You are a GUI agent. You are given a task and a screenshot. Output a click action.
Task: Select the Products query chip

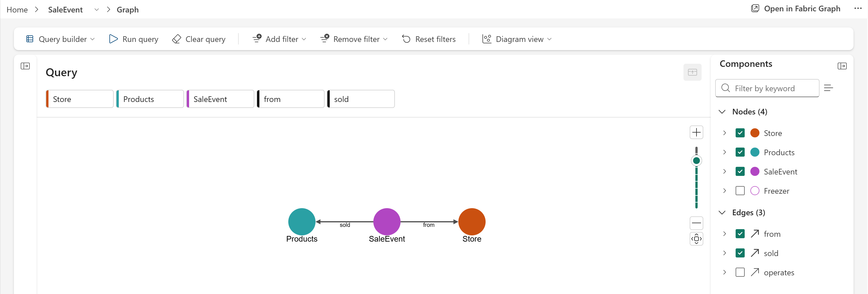click(x=150, y=99)
